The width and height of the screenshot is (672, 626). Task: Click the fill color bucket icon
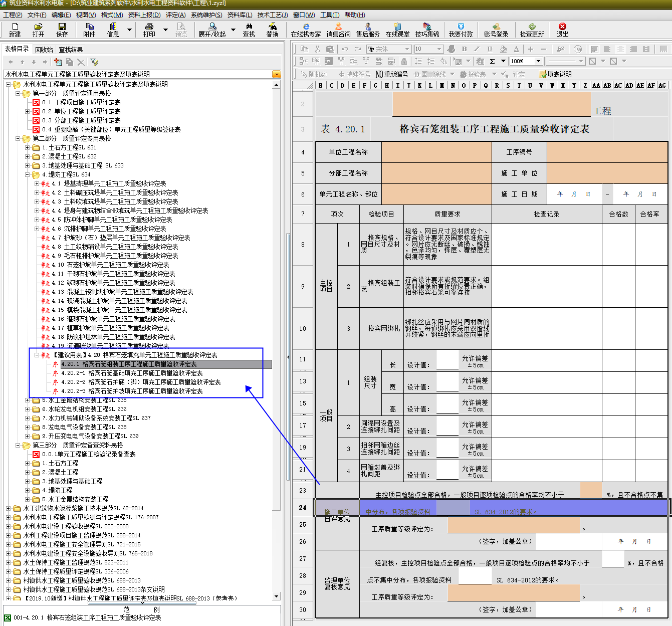tap(503, 49)
